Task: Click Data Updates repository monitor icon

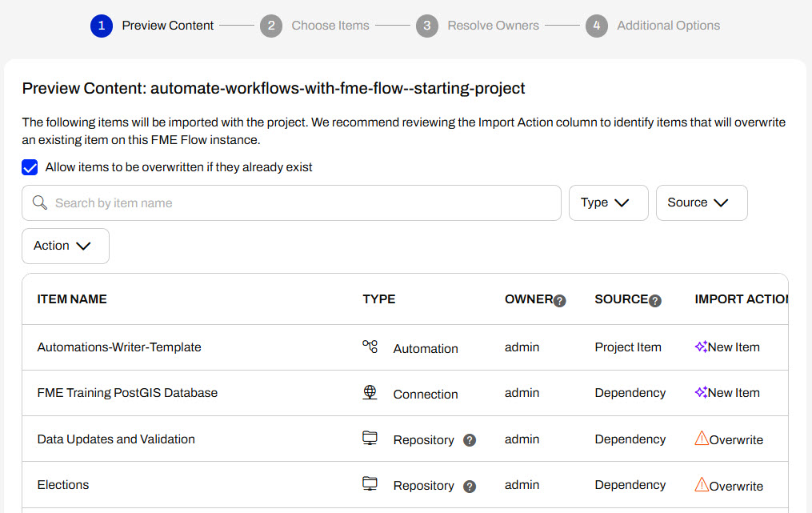Action: coord(370,438)
